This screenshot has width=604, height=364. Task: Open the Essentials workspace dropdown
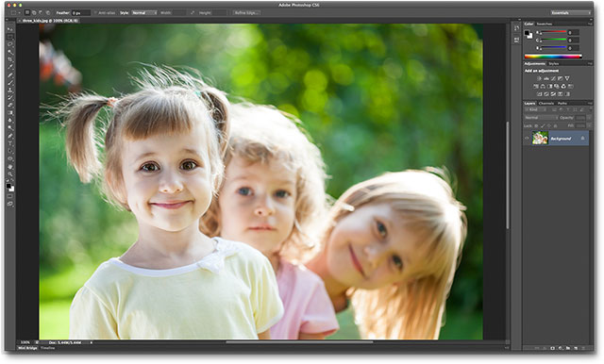pos(570,12)
